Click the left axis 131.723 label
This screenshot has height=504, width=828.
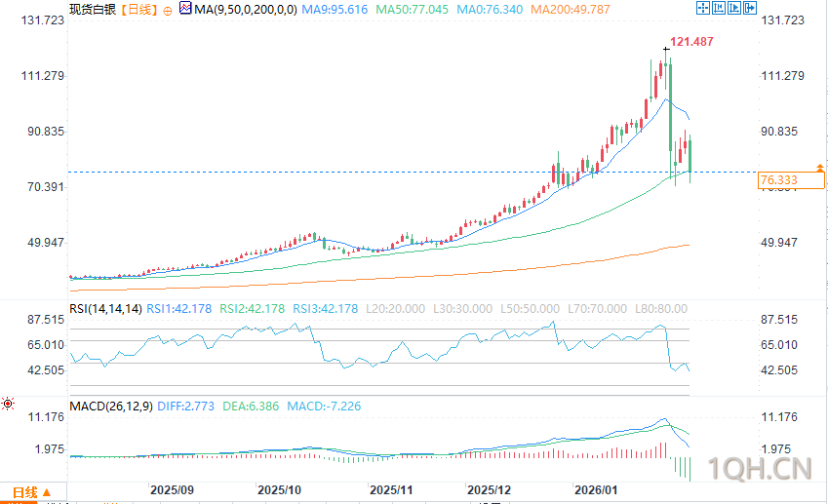42,20
